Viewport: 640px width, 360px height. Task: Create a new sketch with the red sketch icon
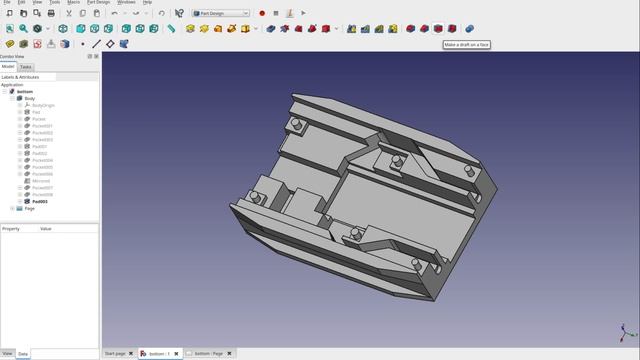[x=37, y=44]
